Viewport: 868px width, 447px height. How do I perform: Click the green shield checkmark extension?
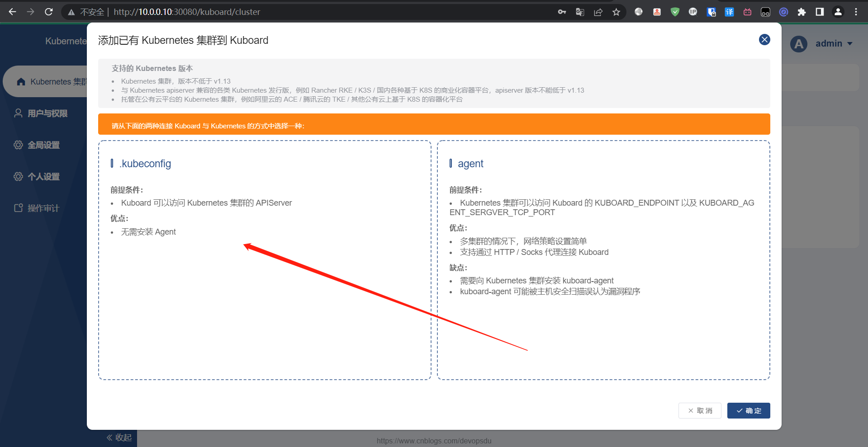675,12
